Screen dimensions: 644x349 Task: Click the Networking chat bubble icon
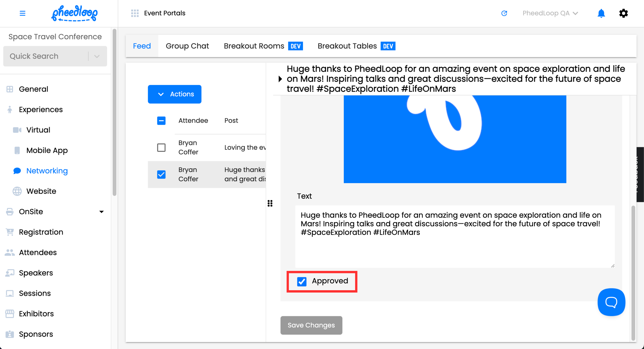tap(17, 171)
